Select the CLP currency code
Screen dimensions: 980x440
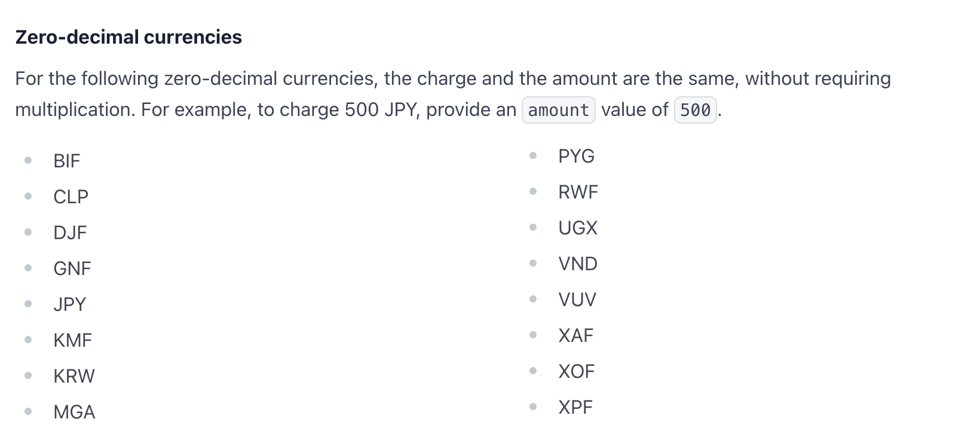coord(71,197)
